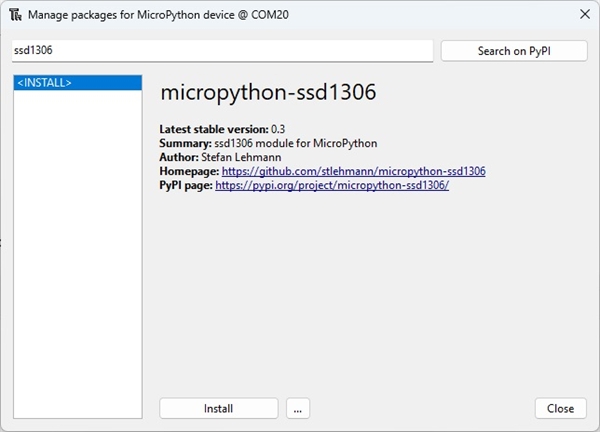Click the micropython-ssd1306 package title
This screenshot has height=432, width=600.
(x=268, y=93)
